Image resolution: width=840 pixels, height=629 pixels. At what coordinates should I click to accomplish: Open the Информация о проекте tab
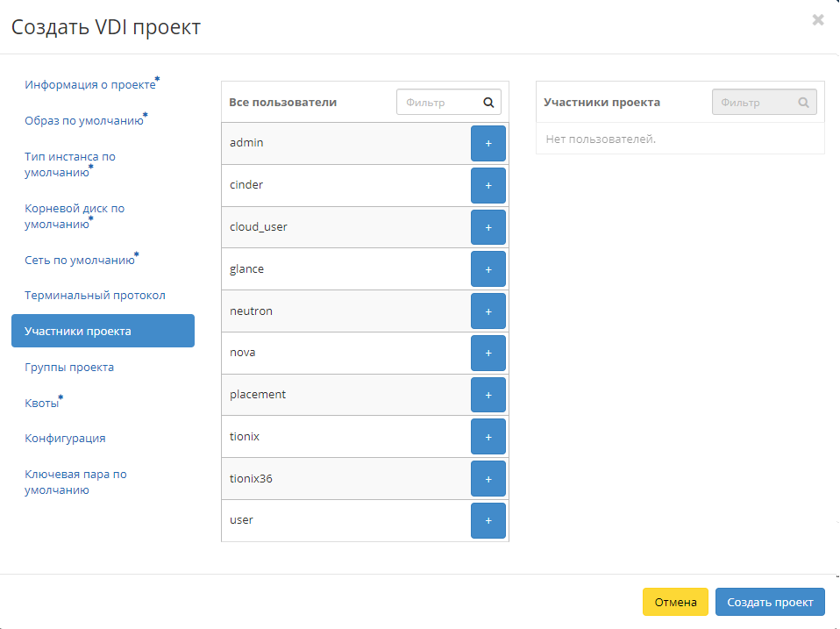click(89, 85)
